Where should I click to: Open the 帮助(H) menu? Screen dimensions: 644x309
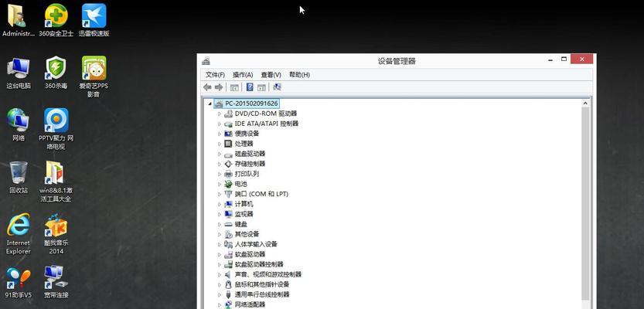tap(299, 75)
